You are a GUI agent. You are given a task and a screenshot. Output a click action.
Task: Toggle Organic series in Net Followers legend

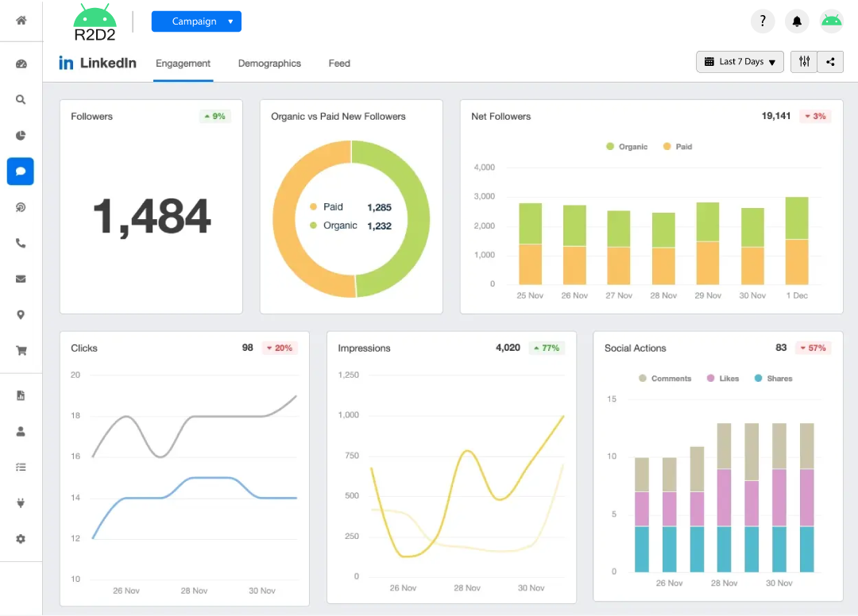[x=627, y=147]
